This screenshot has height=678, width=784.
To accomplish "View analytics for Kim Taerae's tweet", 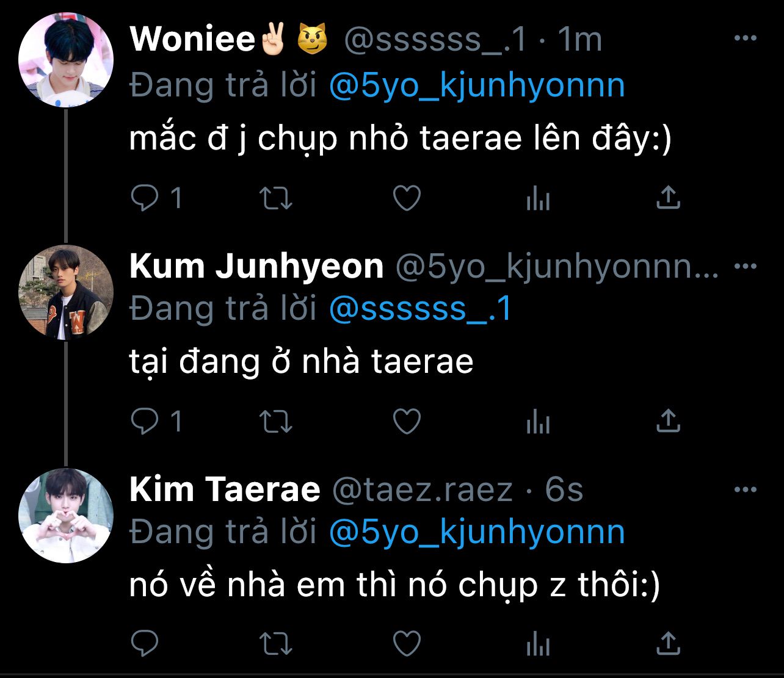I will (x=538, y=643).
